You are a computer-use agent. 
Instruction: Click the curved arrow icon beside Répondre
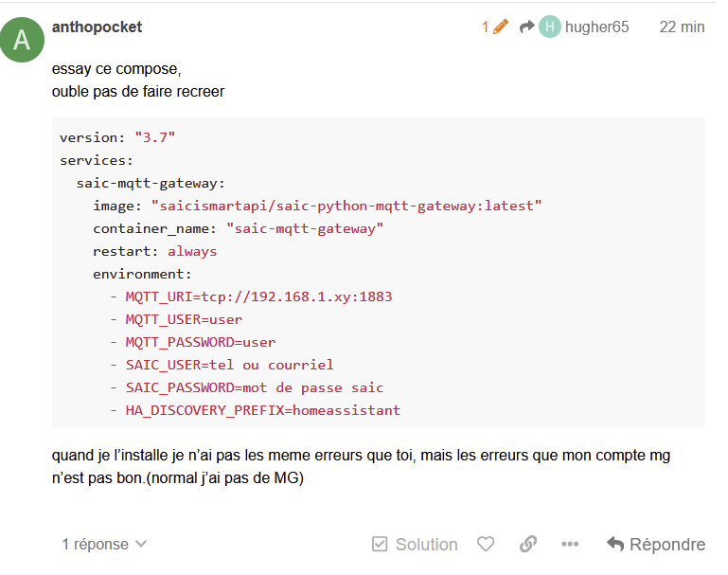point(615,544)
